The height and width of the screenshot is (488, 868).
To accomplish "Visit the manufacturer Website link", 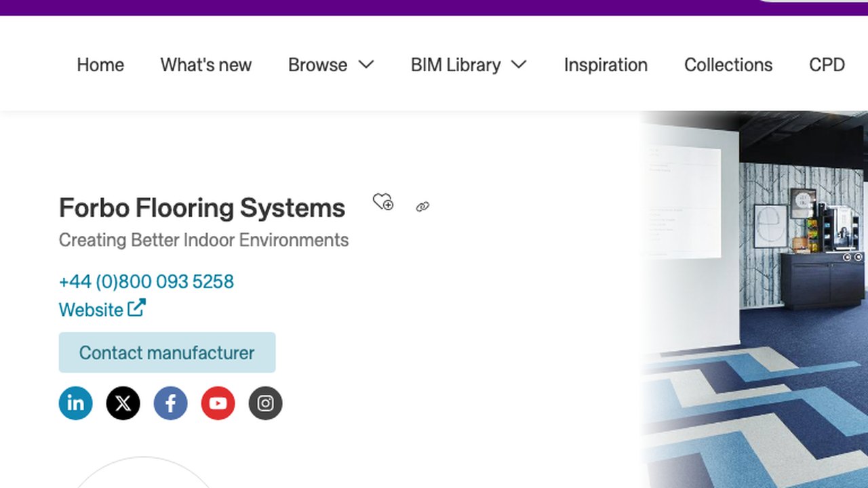I will pos(91,310).
